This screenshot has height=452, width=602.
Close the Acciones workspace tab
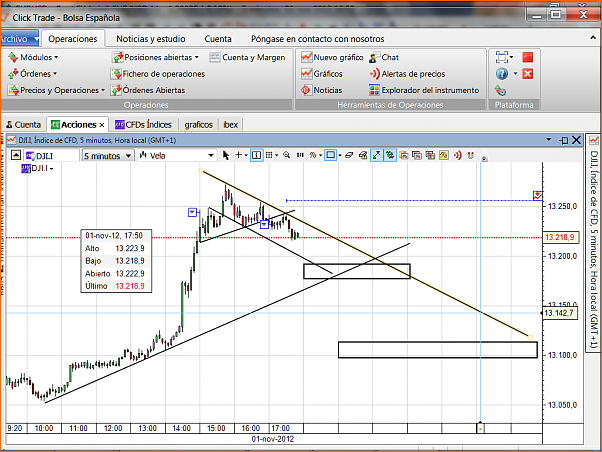point(102,125)
